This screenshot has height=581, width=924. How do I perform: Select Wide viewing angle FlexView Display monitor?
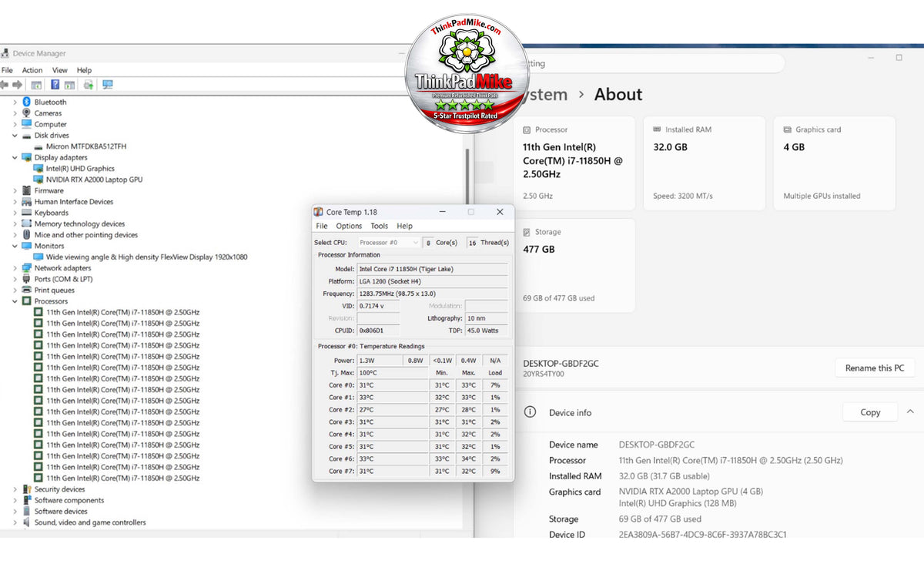point(146,257)
